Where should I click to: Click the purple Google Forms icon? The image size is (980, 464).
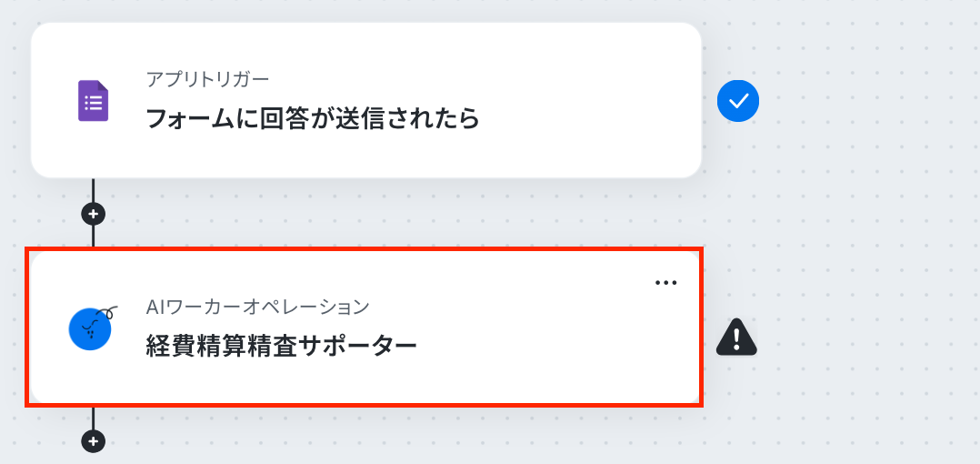93,101
